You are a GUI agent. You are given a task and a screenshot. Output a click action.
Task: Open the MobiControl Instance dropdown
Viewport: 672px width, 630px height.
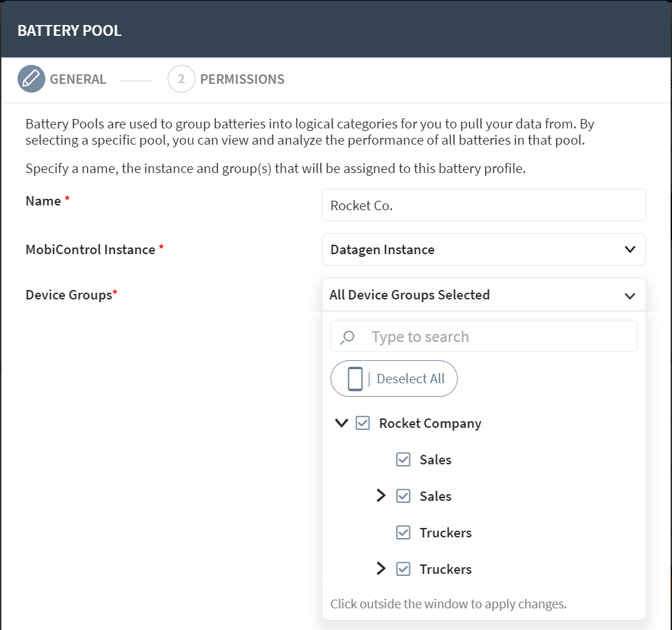click(x=483, y=249)
